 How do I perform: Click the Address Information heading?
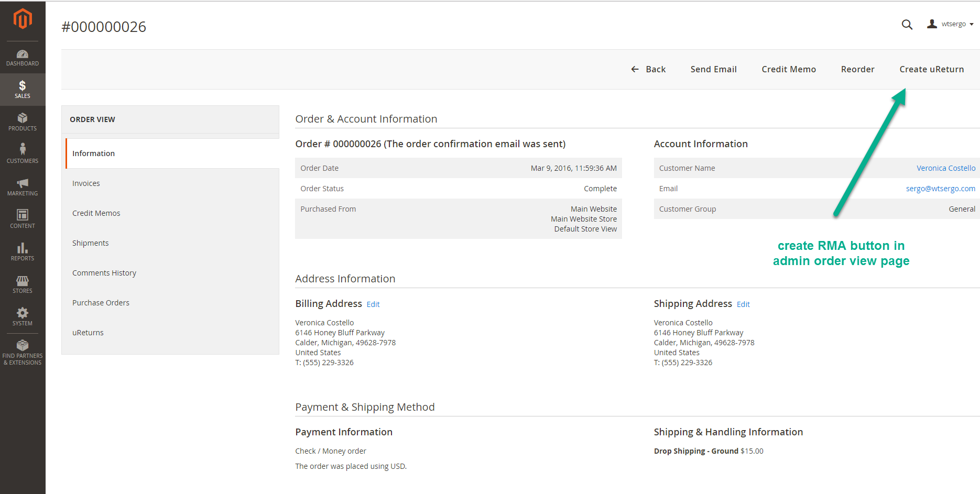[x=345, y=279]
